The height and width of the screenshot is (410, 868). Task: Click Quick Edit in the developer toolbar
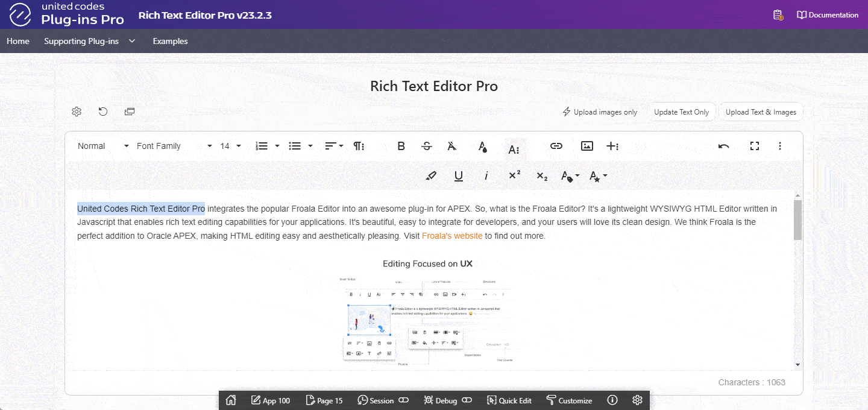tap(509, 400)
